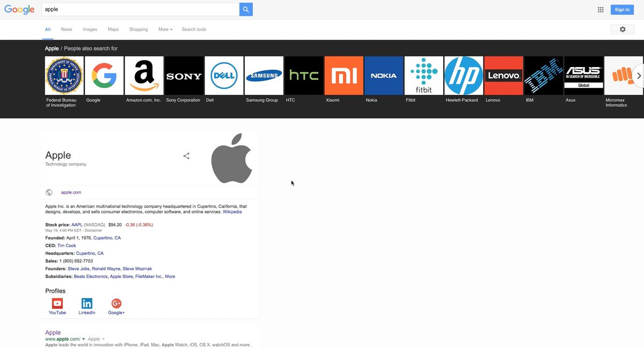Select the Samsung Group tile

264,76
